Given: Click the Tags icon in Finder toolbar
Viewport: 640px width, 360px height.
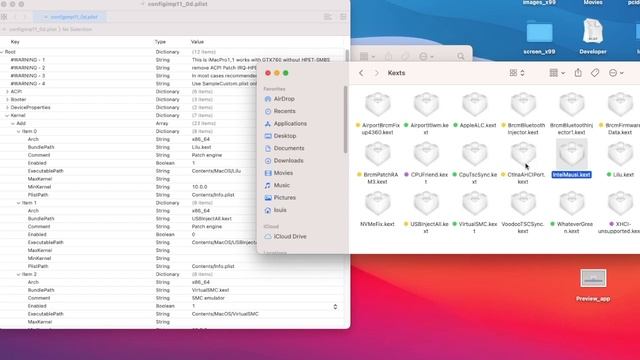Looking at the screenshot, I should pos(595,73).
